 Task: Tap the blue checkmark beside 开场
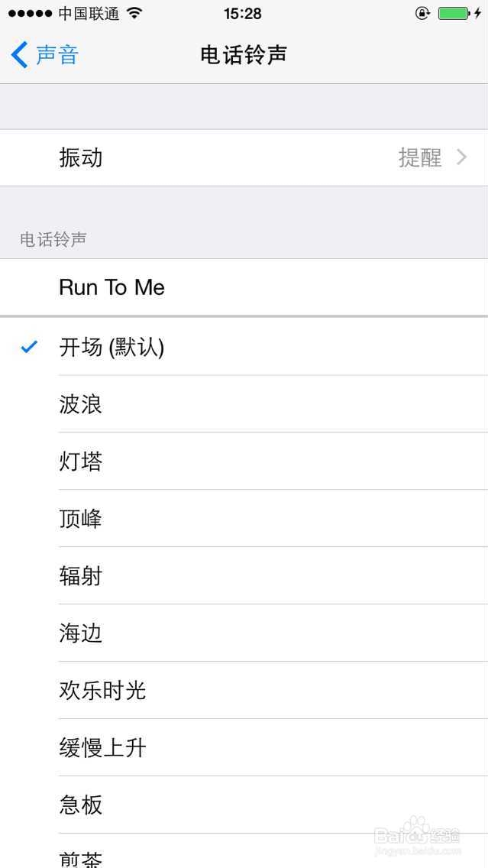[x=29, y=347]
